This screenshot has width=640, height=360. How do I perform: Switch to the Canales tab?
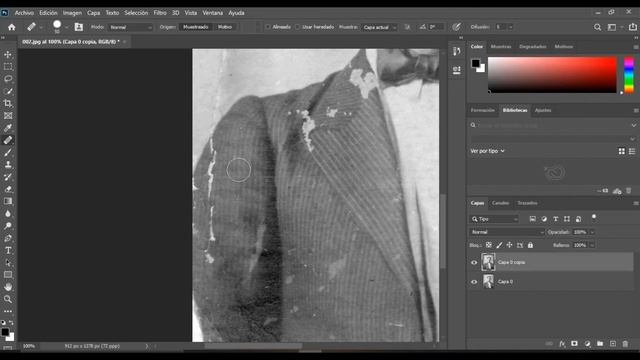[500, 203]
